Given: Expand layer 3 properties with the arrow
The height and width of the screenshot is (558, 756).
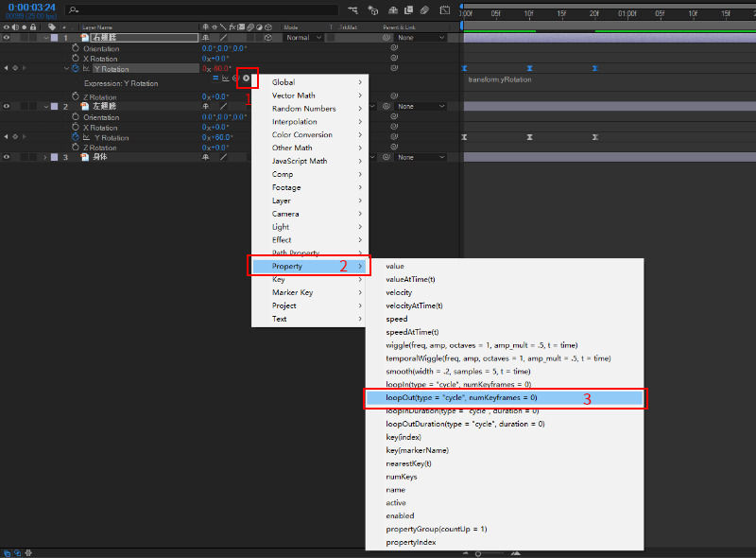Looking at the screenshot, I should 45,157.
